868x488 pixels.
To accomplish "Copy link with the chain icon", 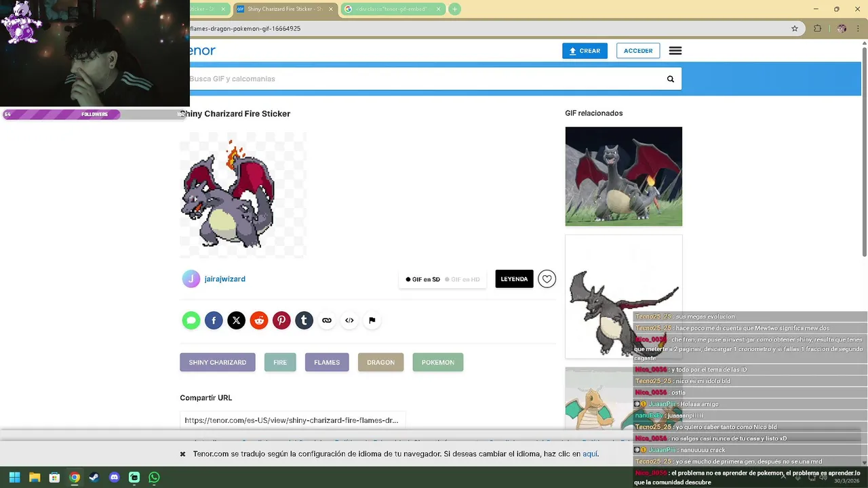I will (x=327, y=321).
